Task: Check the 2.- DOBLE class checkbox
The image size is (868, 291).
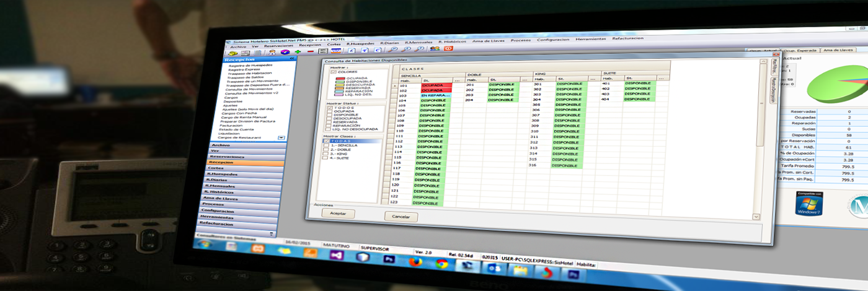Action: coord(325,149)
